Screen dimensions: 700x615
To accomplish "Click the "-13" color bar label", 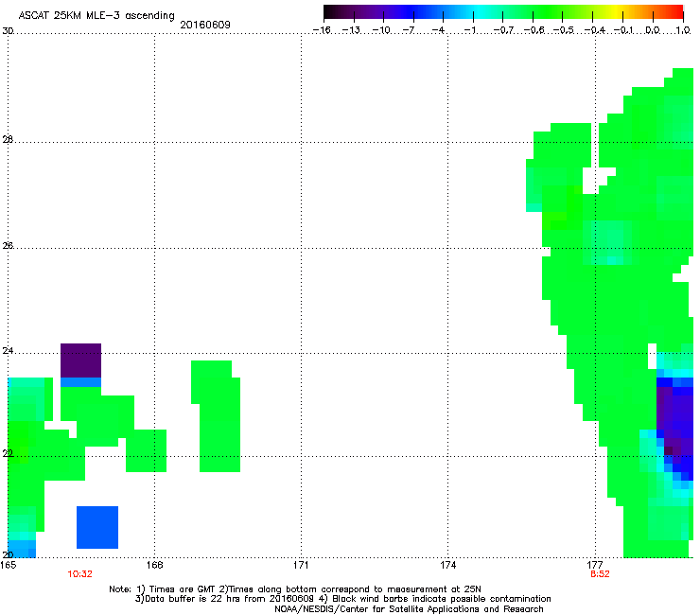I will point(351,30).
